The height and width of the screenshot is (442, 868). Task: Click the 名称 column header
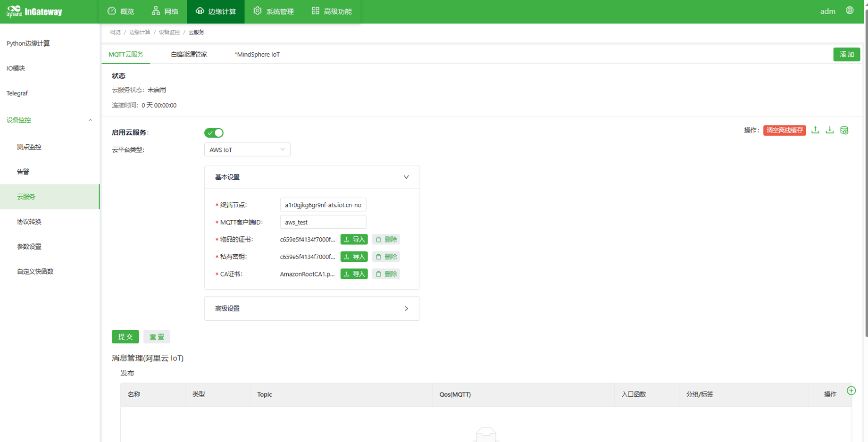click(153, 394)
